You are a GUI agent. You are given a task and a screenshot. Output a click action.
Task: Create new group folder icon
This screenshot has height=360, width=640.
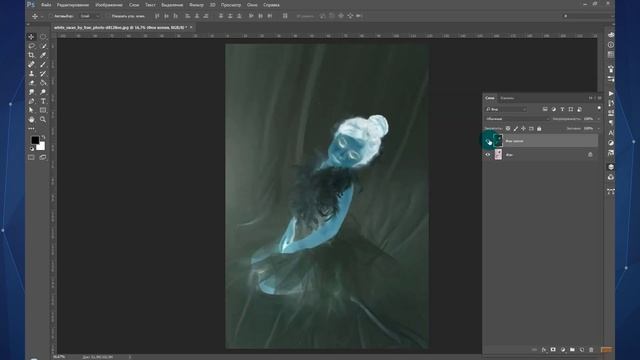click(x=572, y=350)
